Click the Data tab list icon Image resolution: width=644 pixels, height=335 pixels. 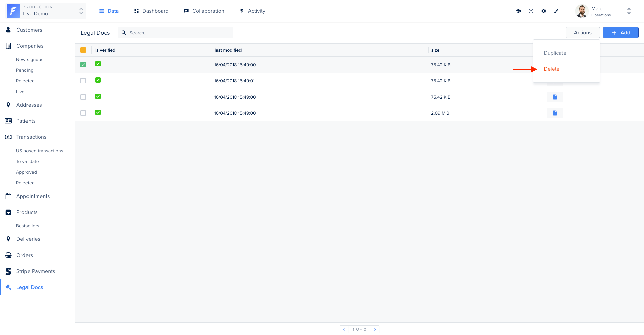[x=102, y=11]
